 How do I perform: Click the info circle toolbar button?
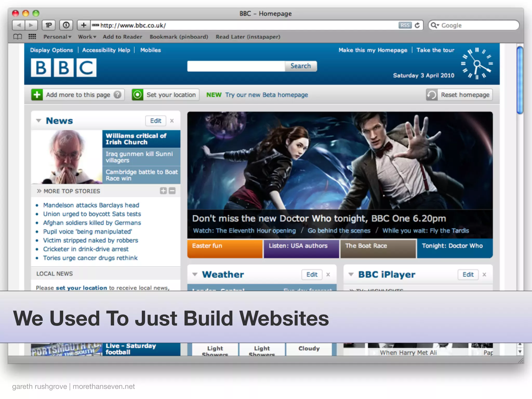click(x=66, y=25)
